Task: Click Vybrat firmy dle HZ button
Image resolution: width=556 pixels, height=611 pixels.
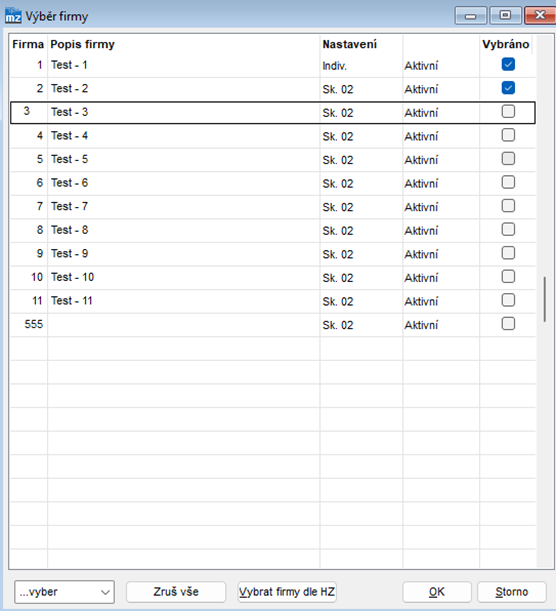Action: (x=287, y=592)
